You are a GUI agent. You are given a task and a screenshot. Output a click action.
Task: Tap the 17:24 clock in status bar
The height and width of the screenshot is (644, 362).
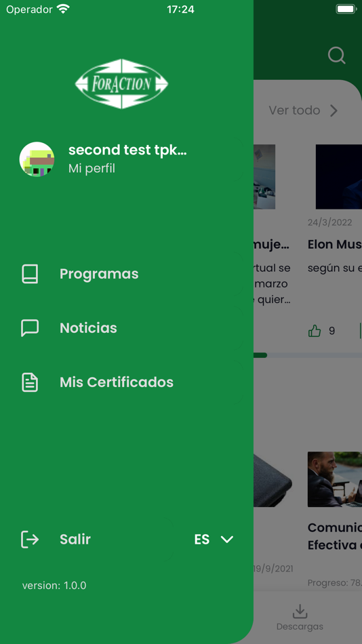180,9
